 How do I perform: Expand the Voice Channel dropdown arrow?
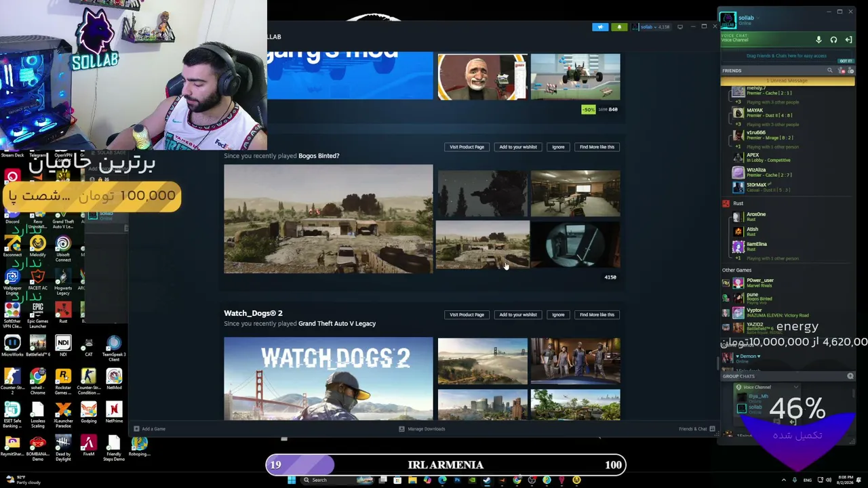[795, 388]
